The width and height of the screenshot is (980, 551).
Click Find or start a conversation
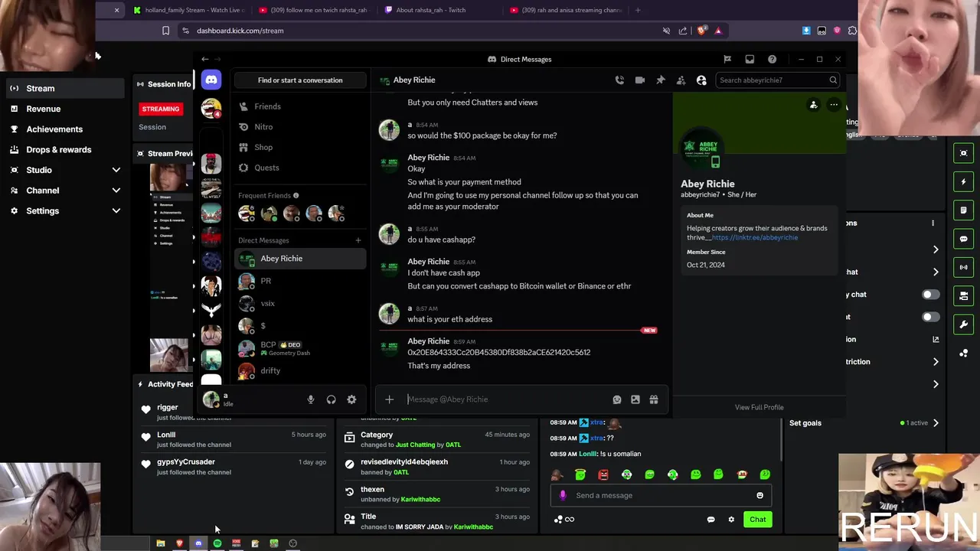point(300,80)
